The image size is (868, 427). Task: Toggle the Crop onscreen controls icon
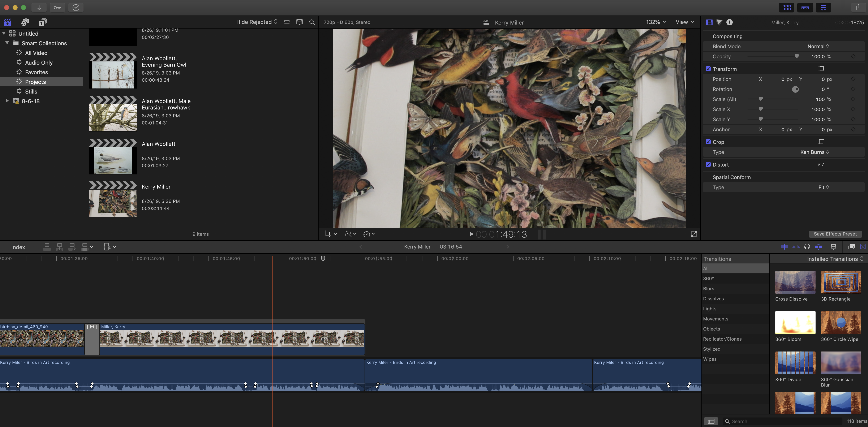pyautogui.click(x=821, y=142)
